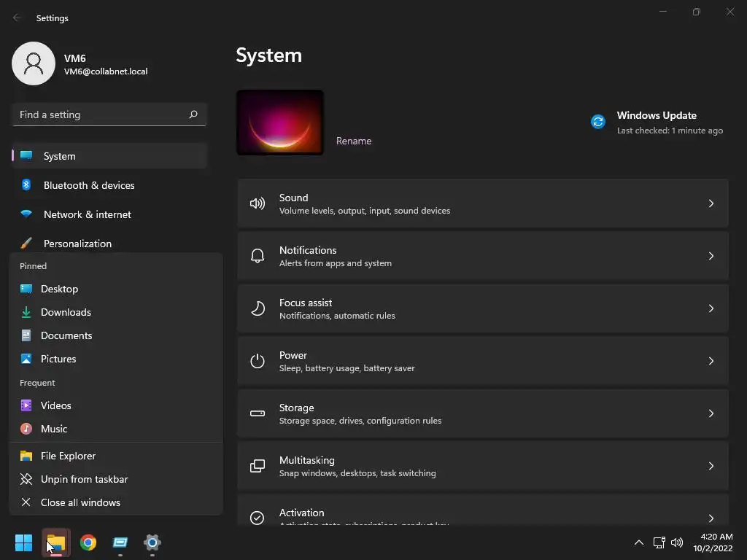Click the blue app icon next to Chrome
This screenshot has height=560, width=747.
[x=120, y=542]
